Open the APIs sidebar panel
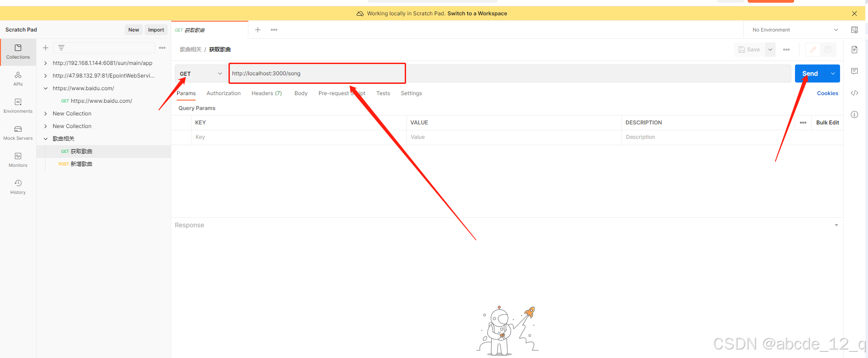Screen dimensions: 868x358 point(18,79)
